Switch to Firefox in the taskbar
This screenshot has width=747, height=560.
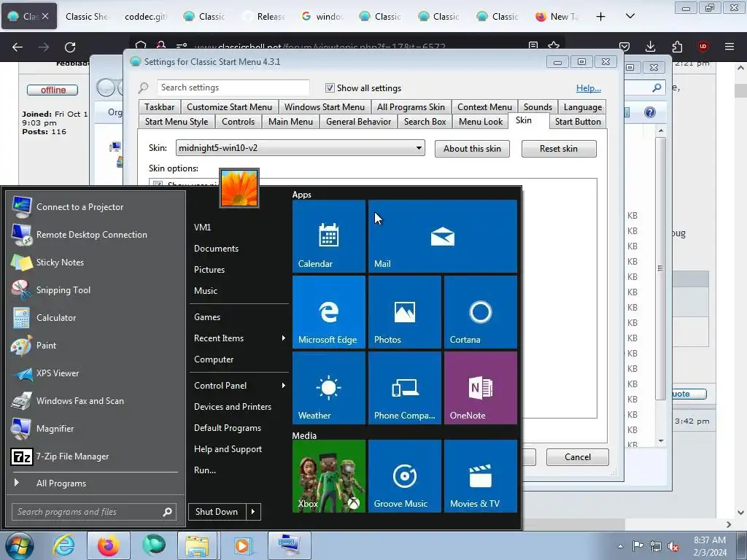click(x=109, y=545)
